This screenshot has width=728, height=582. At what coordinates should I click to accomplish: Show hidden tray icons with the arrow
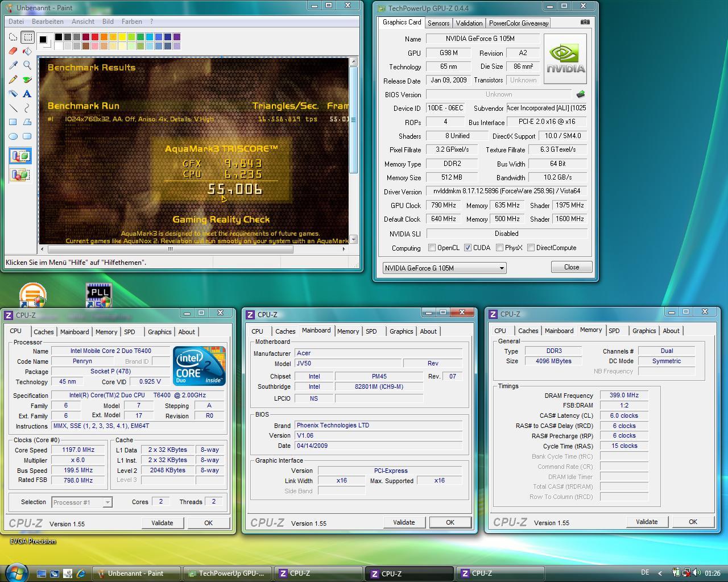point(660,573)
